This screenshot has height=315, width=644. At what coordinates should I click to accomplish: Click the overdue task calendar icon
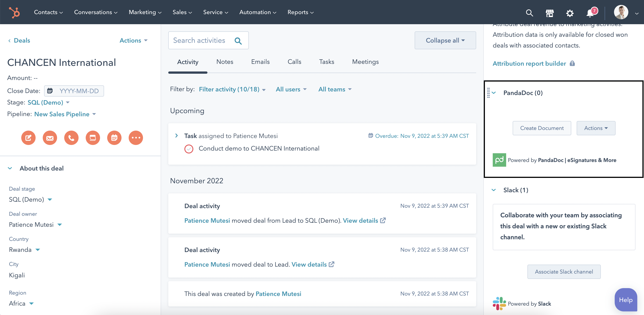371,136
